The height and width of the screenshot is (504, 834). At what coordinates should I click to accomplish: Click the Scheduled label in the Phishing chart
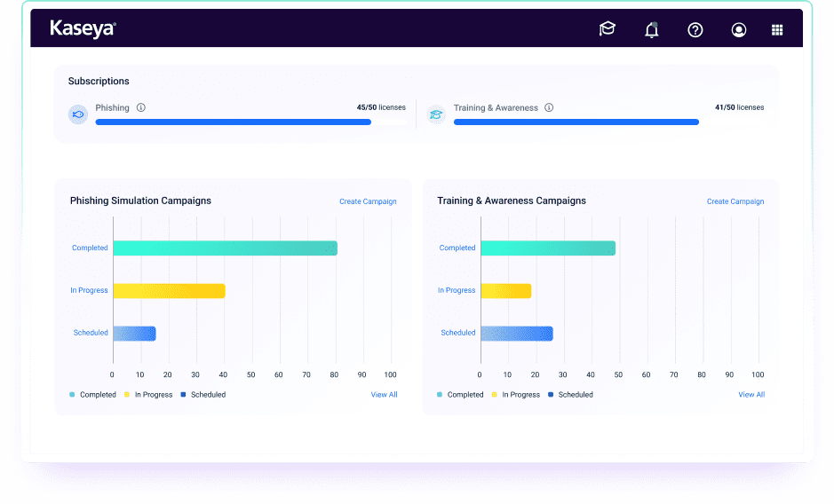pyautogui.click(x=91, y=333)
